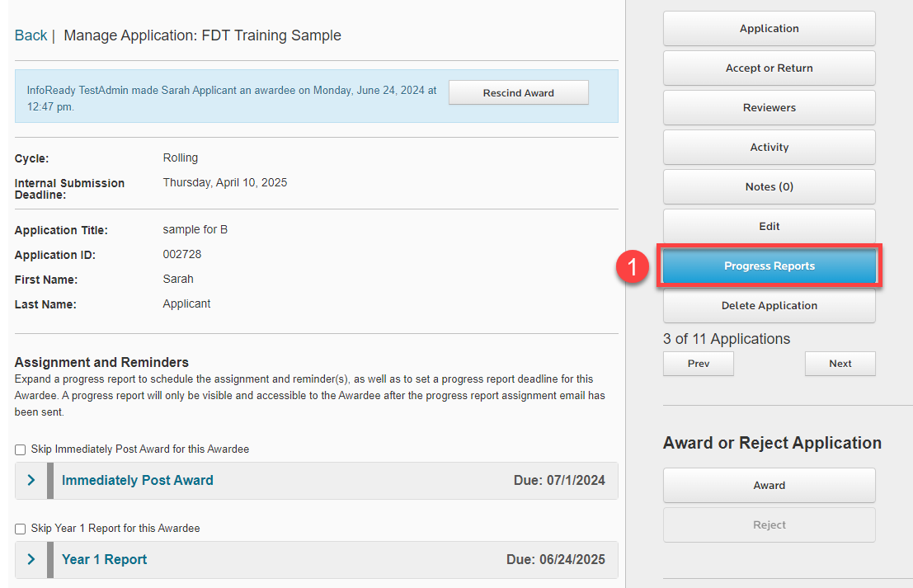
Task: Open the Activity log button
Action: pyautogui.click(x=769, y=148)
